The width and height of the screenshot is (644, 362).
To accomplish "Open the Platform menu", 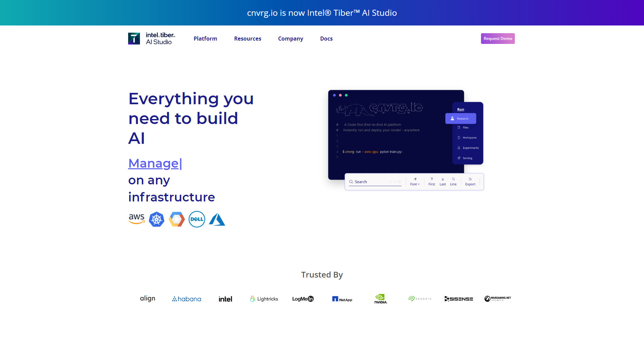I will [205, 39].
